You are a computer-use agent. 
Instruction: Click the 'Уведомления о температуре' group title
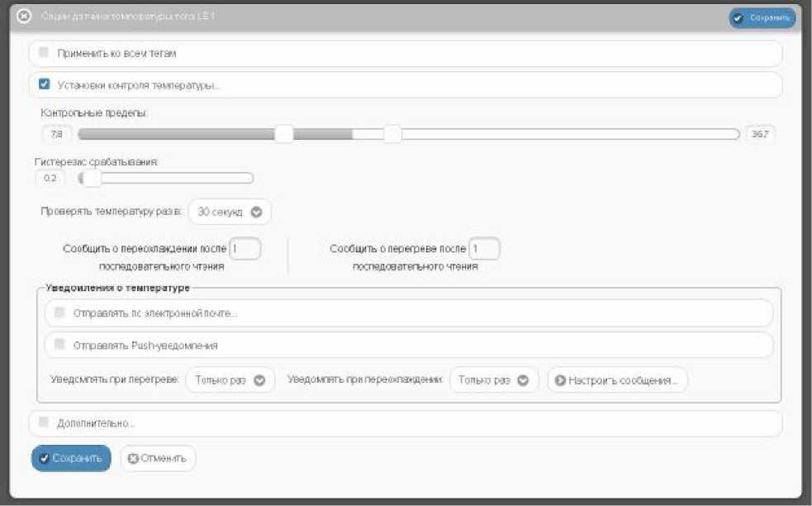point(117,288)
